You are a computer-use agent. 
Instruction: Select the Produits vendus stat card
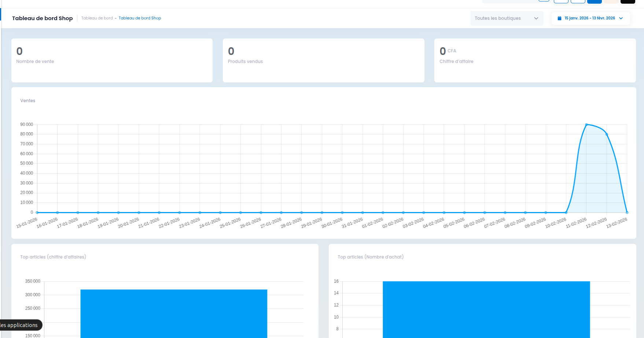point(323,60)
